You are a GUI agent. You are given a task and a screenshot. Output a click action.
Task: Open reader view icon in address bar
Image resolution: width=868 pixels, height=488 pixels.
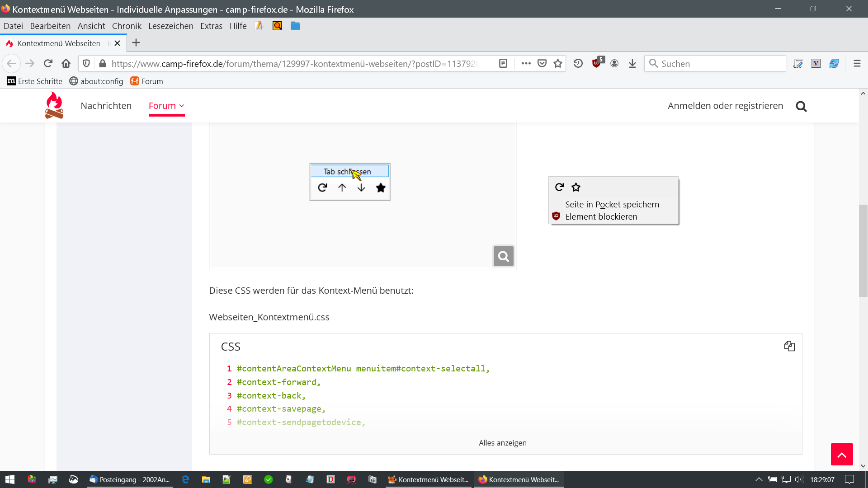[x=503, y=63]
